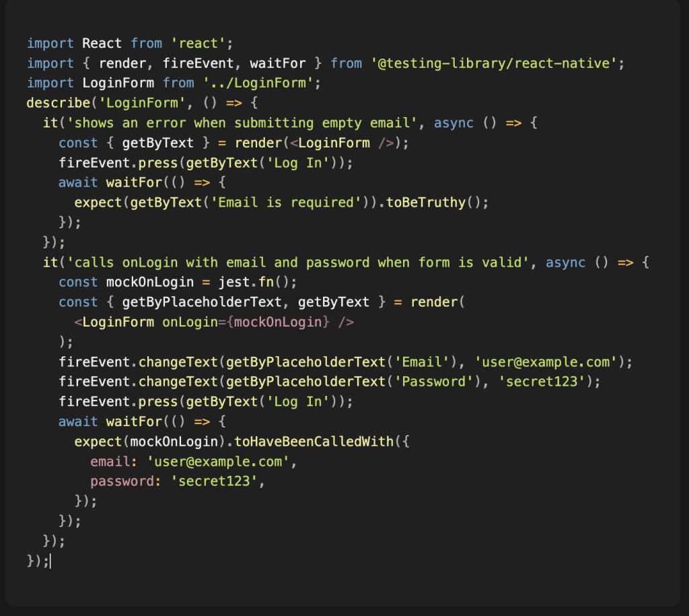689x616 pixels.
Task: Click the password key in the expected object
Action: 120,481
